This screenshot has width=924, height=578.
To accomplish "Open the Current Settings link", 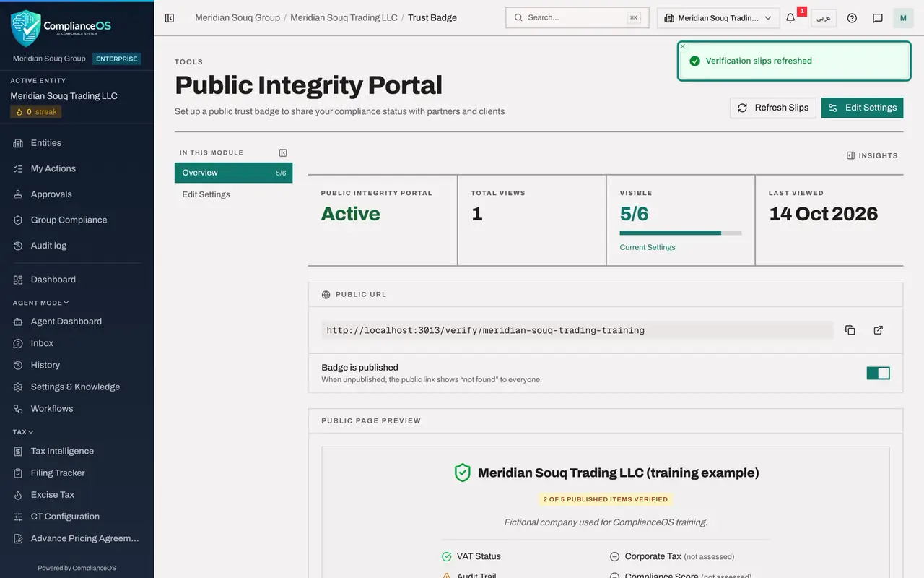I will tap(648, 247).
